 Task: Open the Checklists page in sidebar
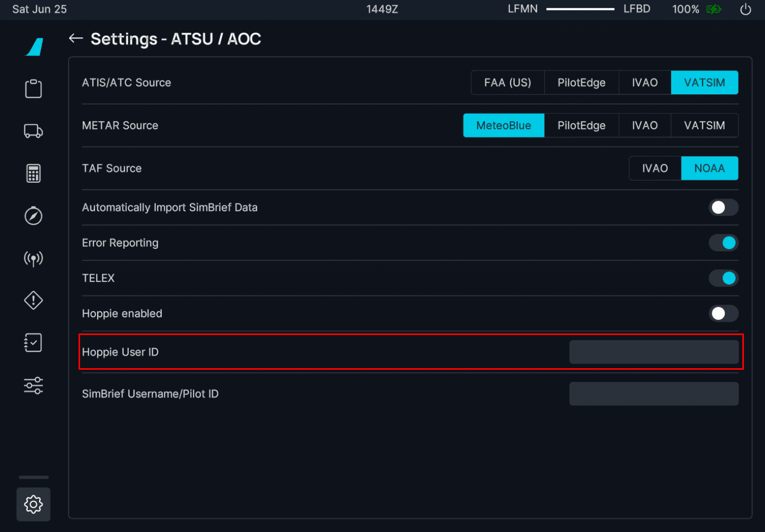click(x=33, y=343)
